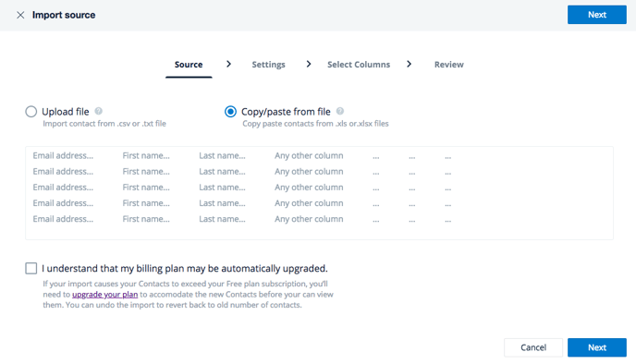Click chevron between Select Columns and Review

(409, 64)
